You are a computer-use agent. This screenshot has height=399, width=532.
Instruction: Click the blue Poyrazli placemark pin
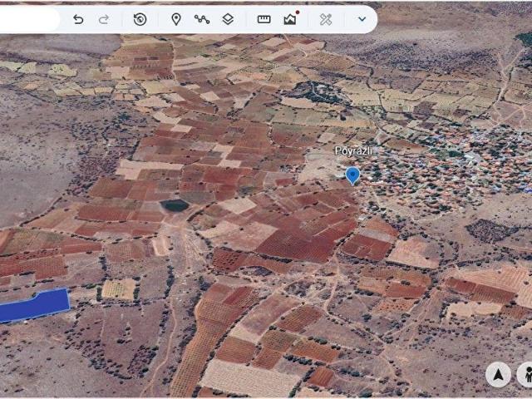tap(352, 175)
